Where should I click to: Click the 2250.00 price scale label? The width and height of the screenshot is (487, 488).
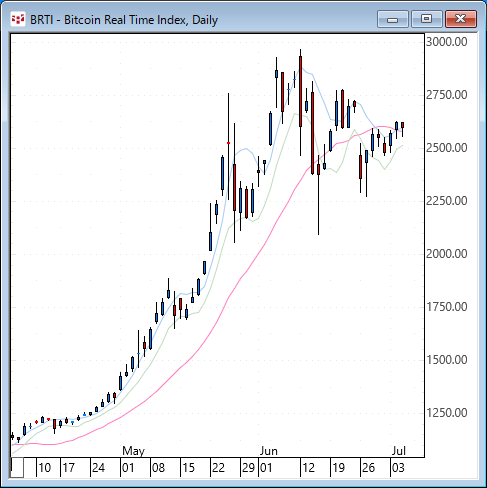(x=447, y=201)
